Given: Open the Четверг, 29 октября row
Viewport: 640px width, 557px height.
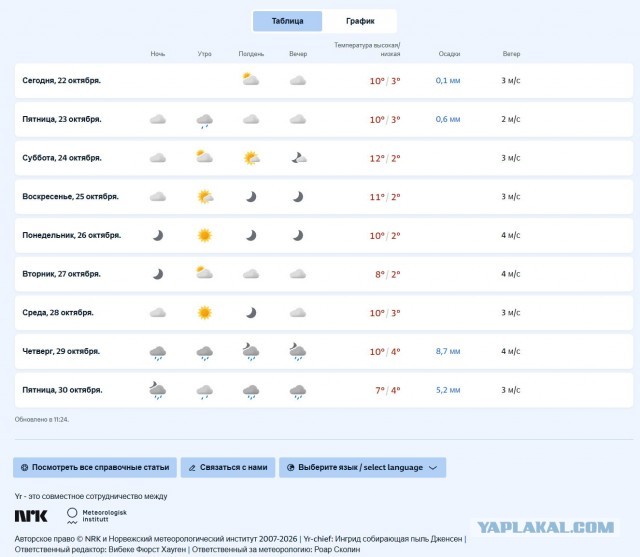Looking at the screenshot, I should point(324,351).
